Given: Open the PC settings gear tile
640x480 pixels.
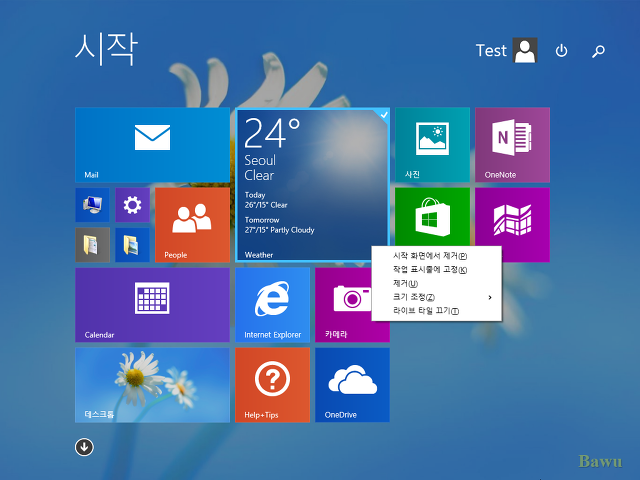Looking at the screenshot, I should coord(132,204).
